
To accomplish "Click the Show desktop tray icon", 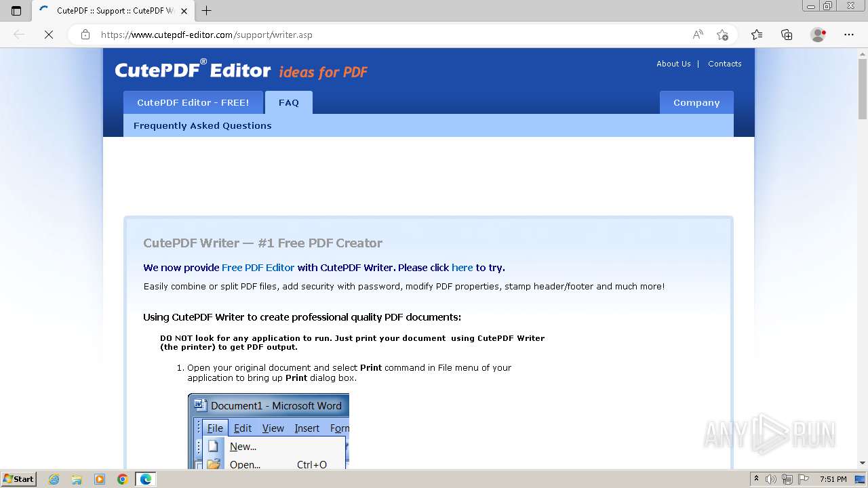I will tap(861, 479).
